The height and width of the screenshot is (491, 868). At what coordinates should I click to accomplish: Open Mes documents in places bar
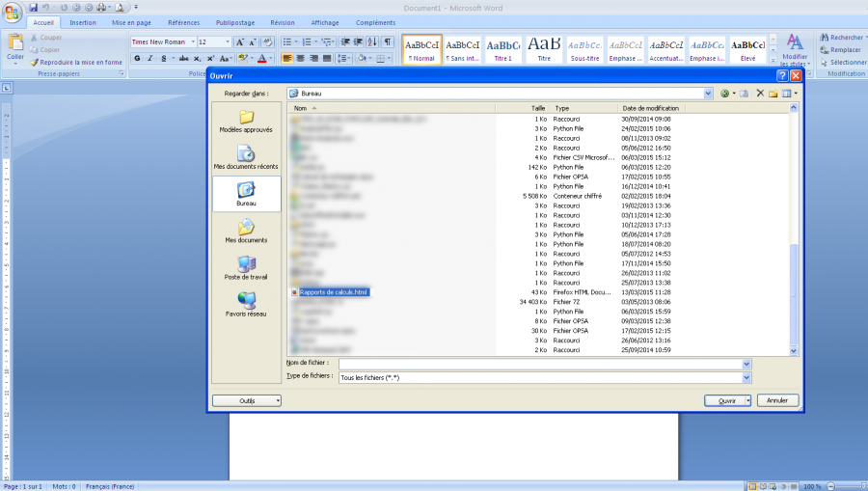(246, 231)
